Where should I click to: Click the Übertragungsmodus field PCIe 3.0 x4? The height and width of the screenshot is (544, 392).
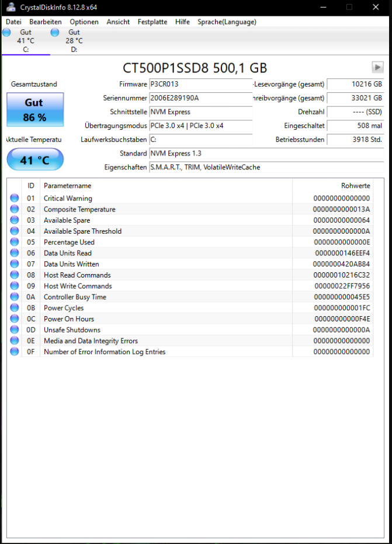click(201, 126)
